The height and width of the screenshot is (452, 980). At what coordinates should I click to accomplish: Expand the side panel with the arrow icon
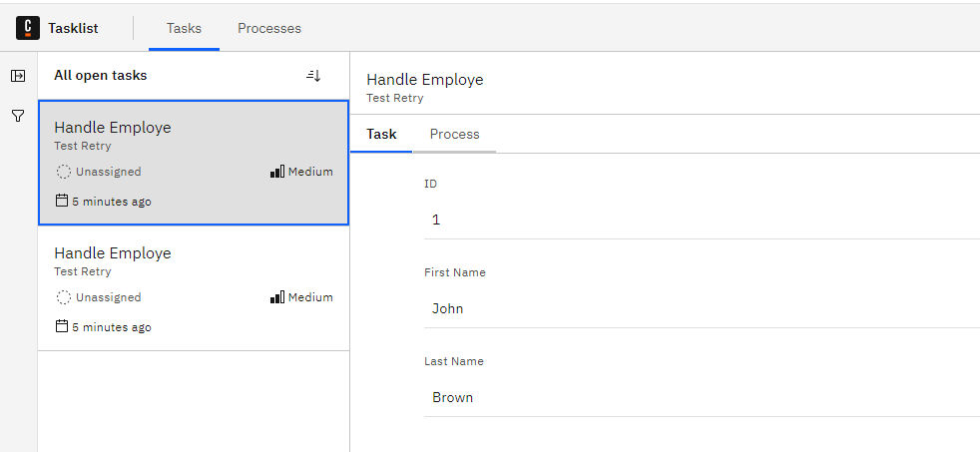18,76
